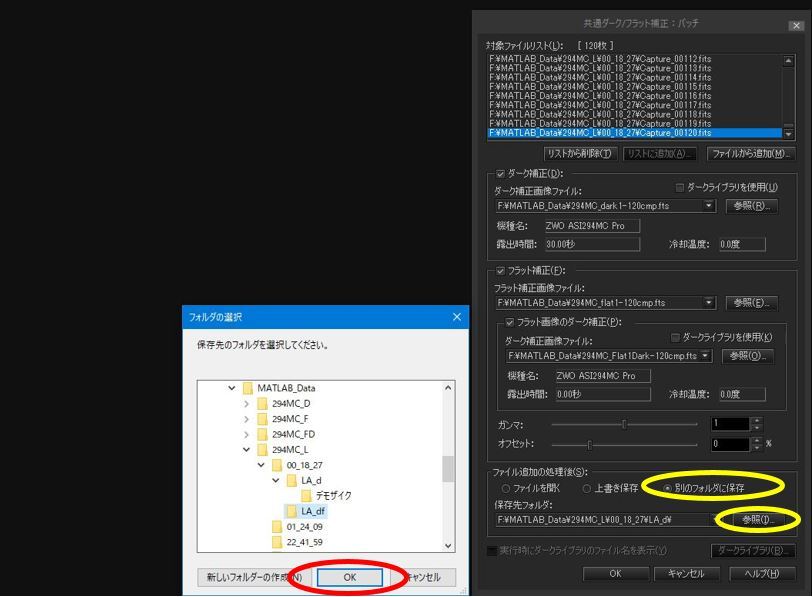812x597 pixels.
Task: Click 参照(R) browse button for dark file
Action: coord(751,206)
